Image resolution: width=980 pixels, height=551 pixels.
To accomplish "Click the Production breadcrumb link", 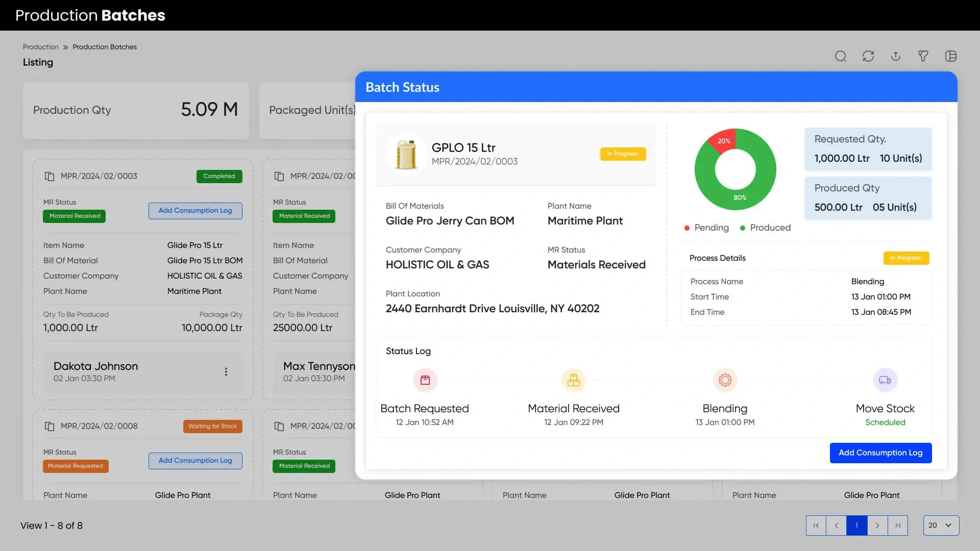I will pos(41,47).
